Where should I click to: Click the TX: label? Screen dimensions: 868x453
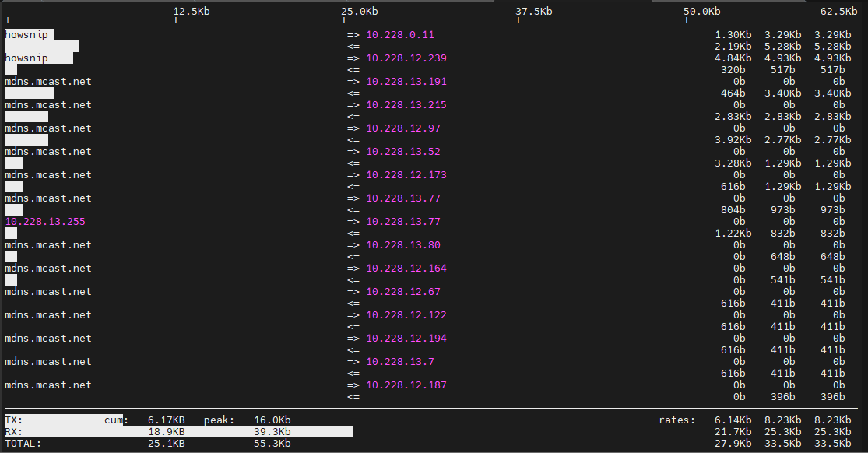(14, 420)
